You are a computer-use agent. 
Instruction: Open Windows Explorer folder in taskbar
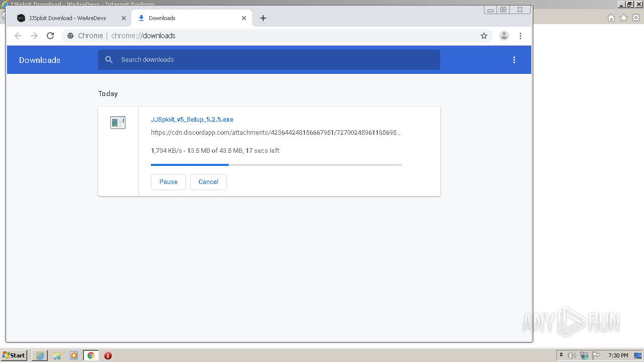tap(57, 355)
